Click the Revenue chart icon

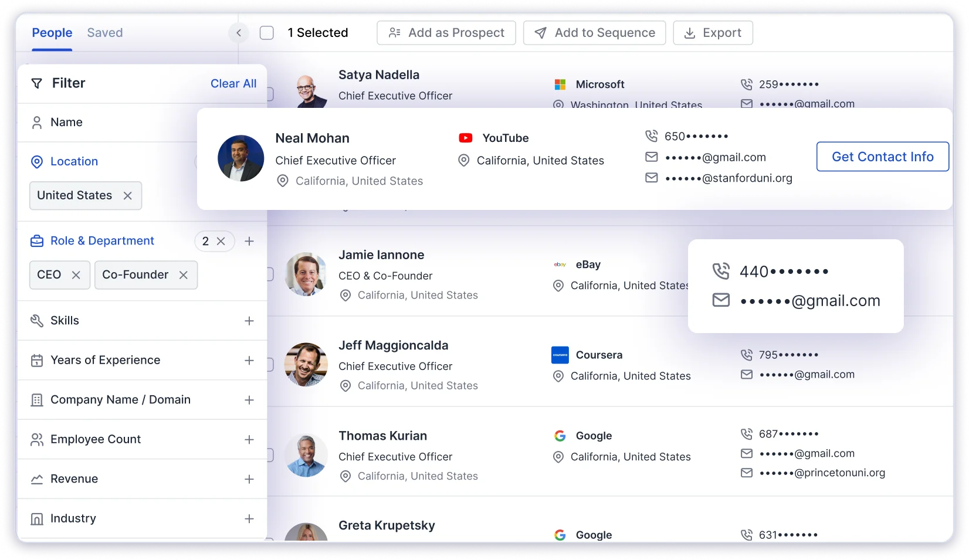point(37,479)
